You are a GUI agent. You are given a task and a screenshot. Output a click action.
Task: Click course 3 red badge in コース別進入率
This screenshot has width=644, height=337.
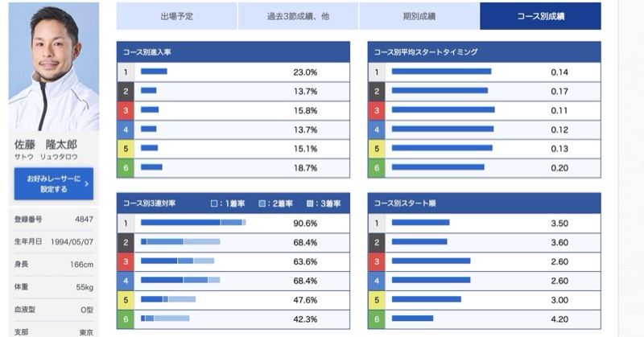[x=125, y=110]
